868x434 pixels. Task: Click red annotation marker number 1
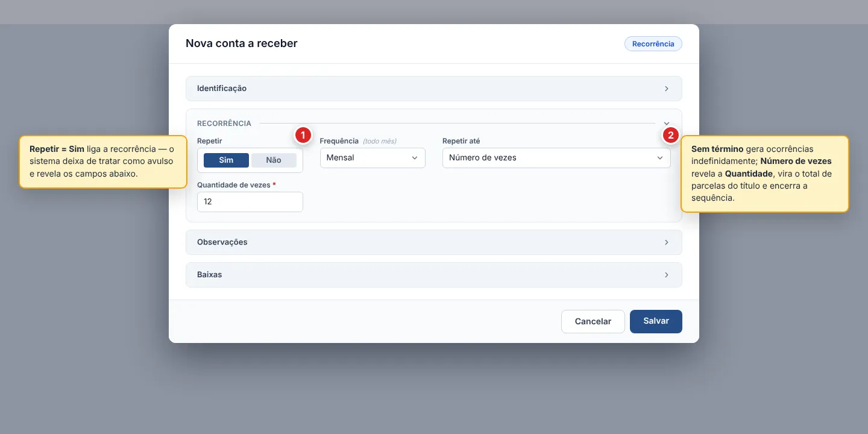303,135
